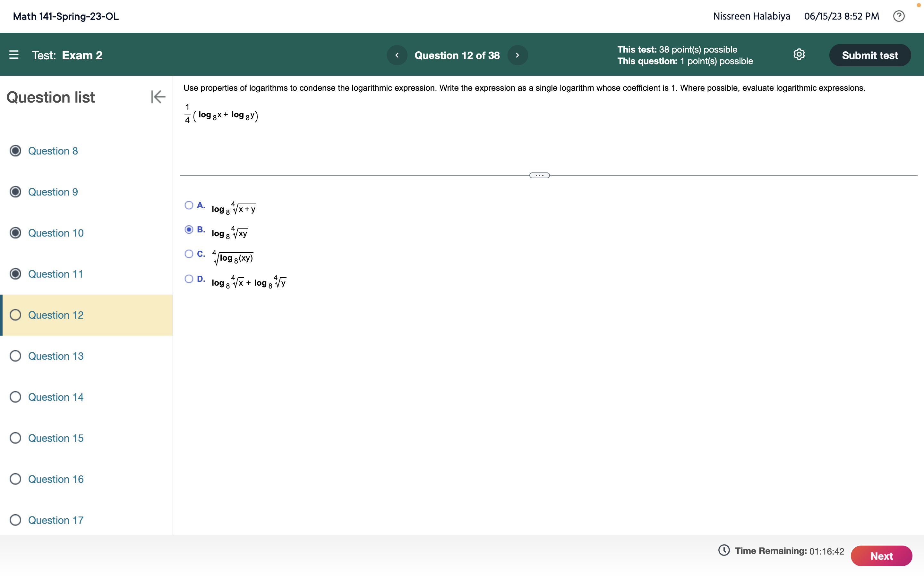Expand the question content divider ellipsis
Screen dimensions: 924x577
pyautogui.click(x=539, y=175)
